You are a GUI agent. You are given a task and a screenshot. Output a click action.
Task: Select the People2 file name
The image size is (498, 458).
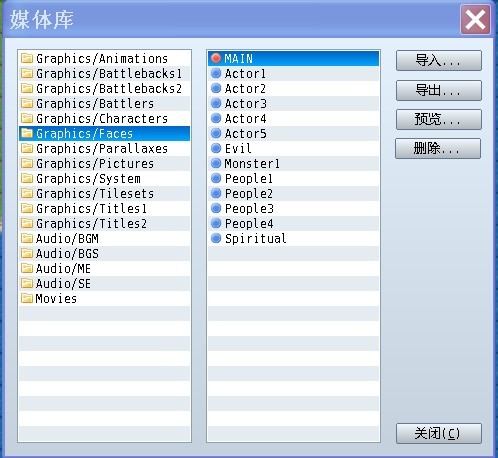click(x=249, y=194)
